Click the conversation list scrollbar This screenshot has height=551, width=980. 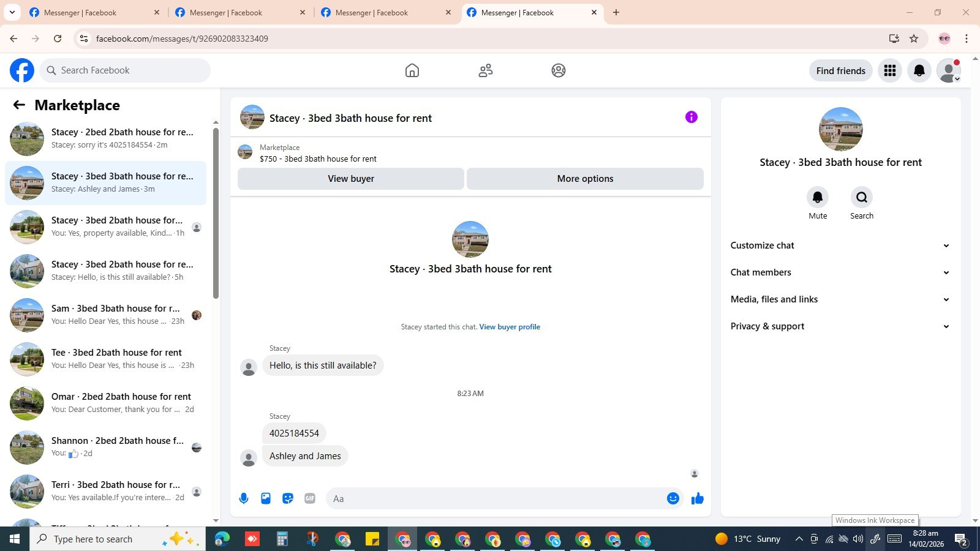(216, 213)
